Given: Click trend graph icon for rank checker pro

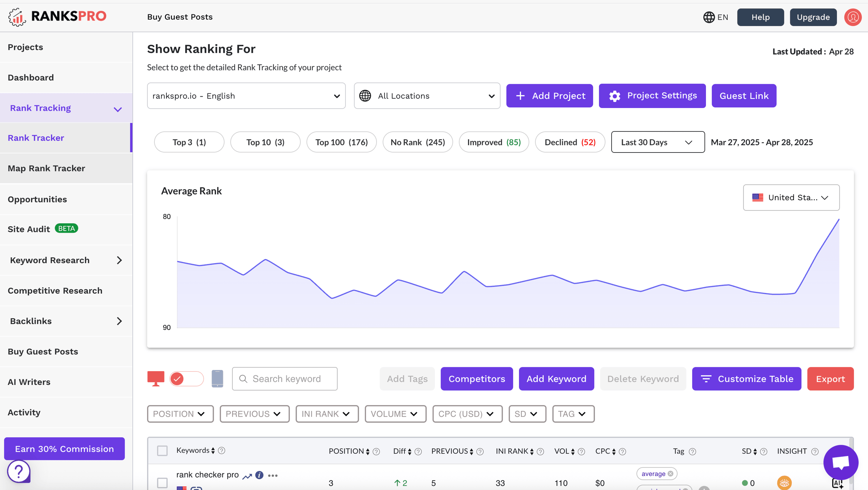Looking at the screenshot, I should [x=247, y=476].
